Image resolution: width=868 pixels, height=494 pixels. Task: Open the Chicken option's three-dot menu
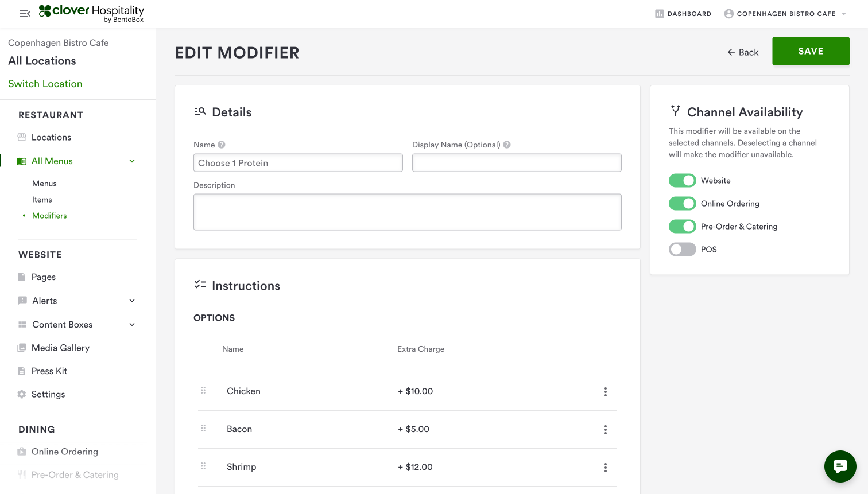605,392
